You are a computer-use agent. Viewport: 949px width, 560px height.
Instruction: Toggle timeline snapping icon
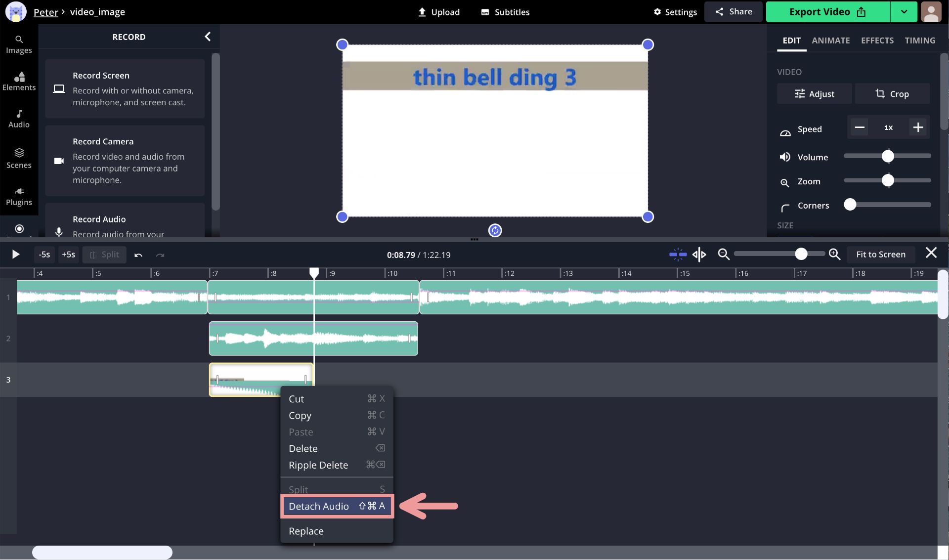(x=678, y=255)
